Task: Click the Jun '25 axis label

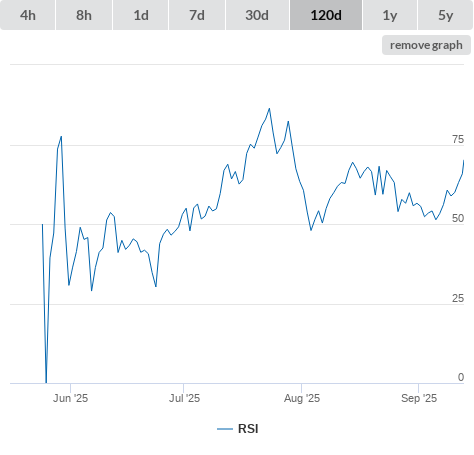Action: [x=70, y=398]
